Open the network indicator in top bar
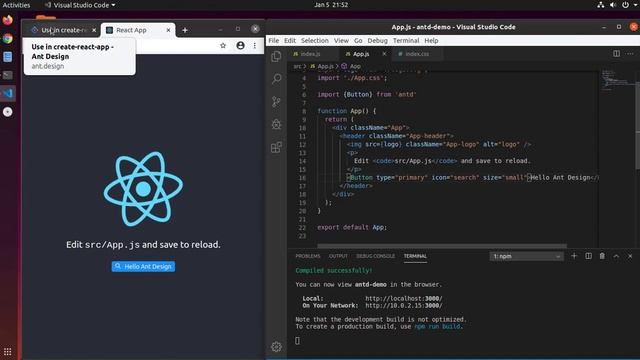The width and height of the screenshot is (640, 360). click(600, 5)
